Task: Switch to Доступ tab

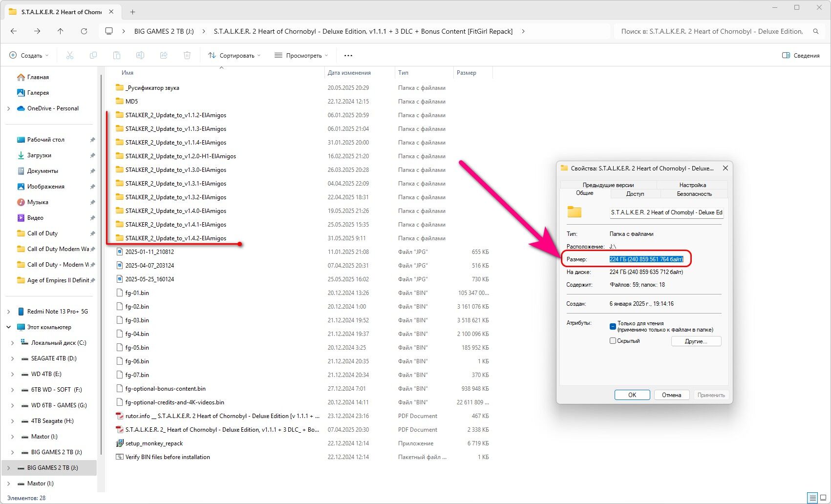Action: 635,194
